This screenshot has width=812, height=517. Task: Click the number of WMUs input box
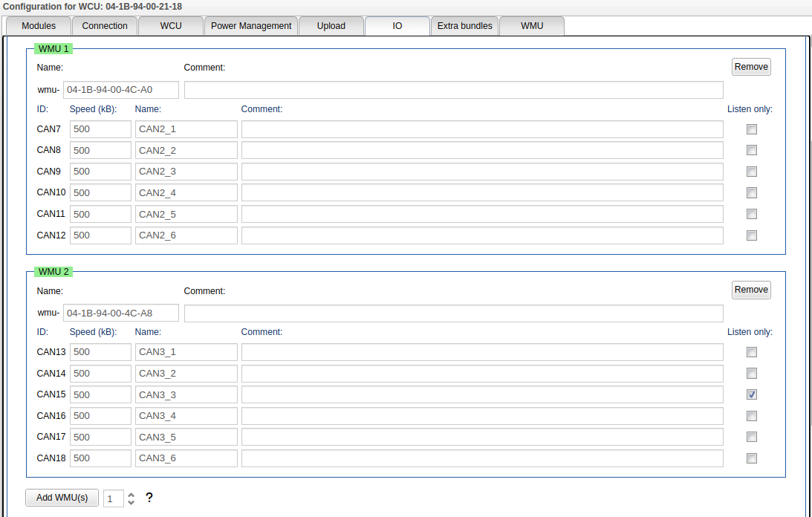[x=113, y=498]
